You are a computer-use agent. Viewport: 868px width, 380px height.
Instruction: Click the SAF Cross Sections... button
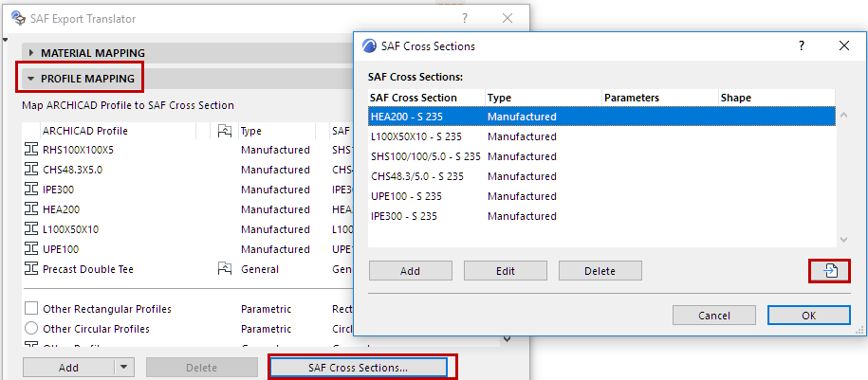(359, 368)
